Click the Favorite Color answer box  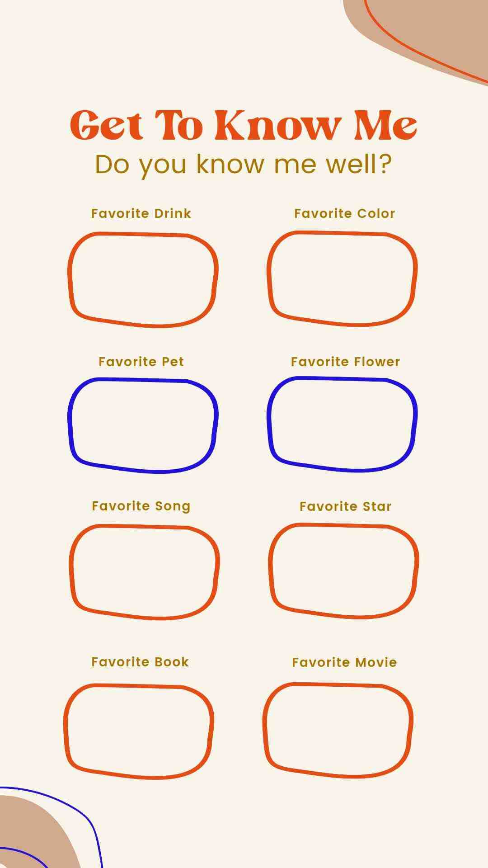click(342, 278)
